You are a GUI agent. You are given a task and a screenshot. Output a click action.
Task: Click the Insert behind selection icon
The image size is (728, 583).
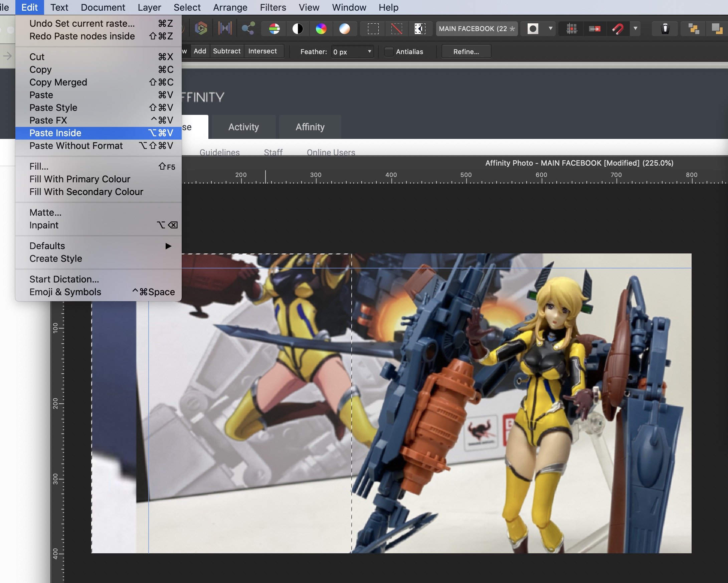[694, 29]
